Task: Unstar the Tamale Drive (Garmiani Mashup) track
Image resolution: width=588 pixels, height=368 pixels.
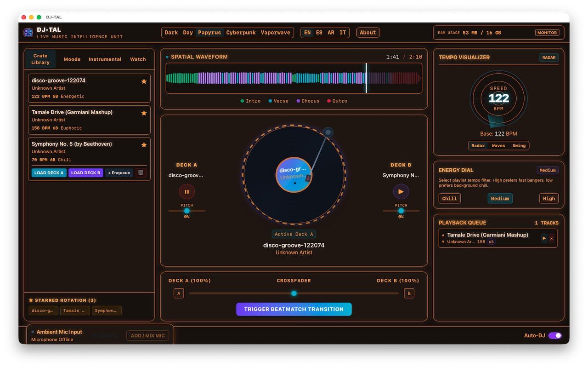Action: point(144,113)
